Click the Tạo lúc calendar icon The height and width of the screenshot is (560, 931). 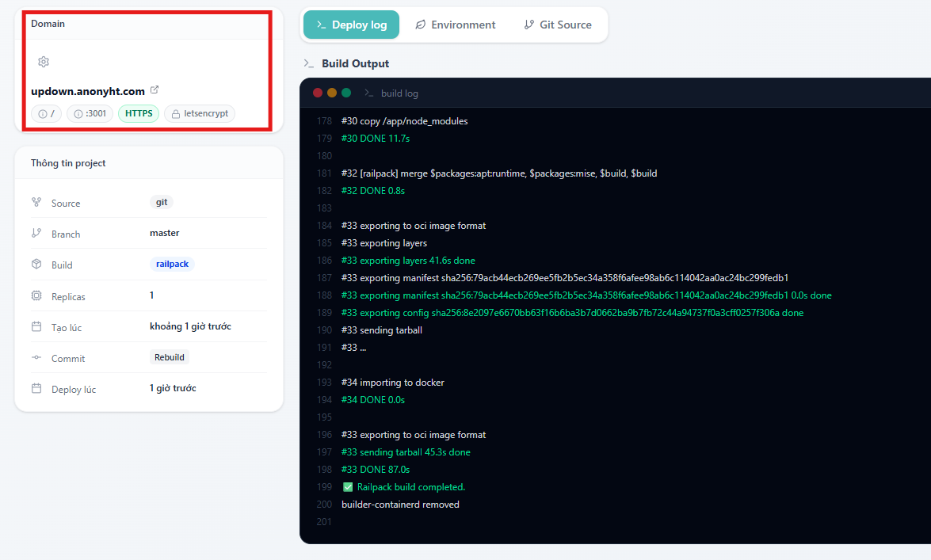pyautogui.click(x=36, y=326)
